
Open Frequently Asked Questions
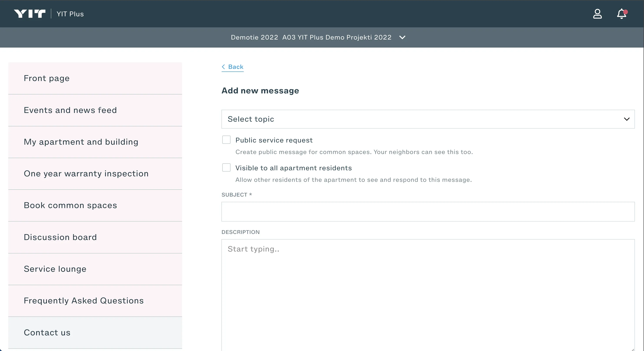click(x=95, y=301)
